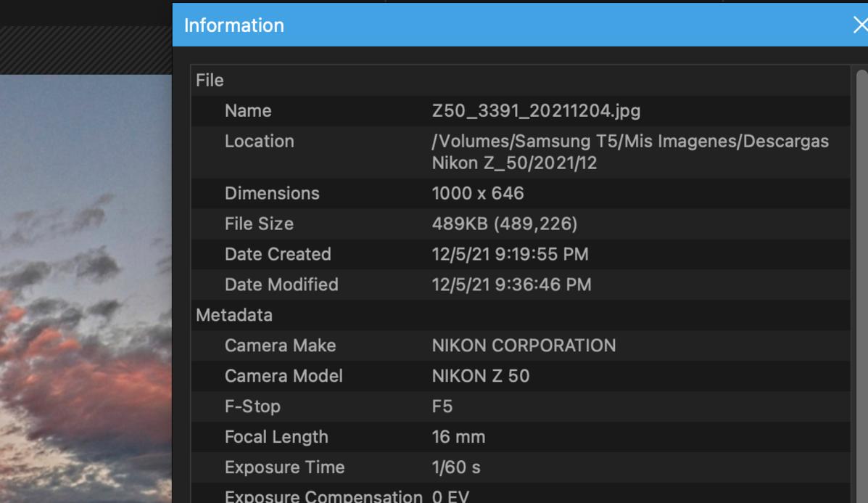Close the Information panel
This screenshot has width=868, height=503.
[x=859, y=25]
